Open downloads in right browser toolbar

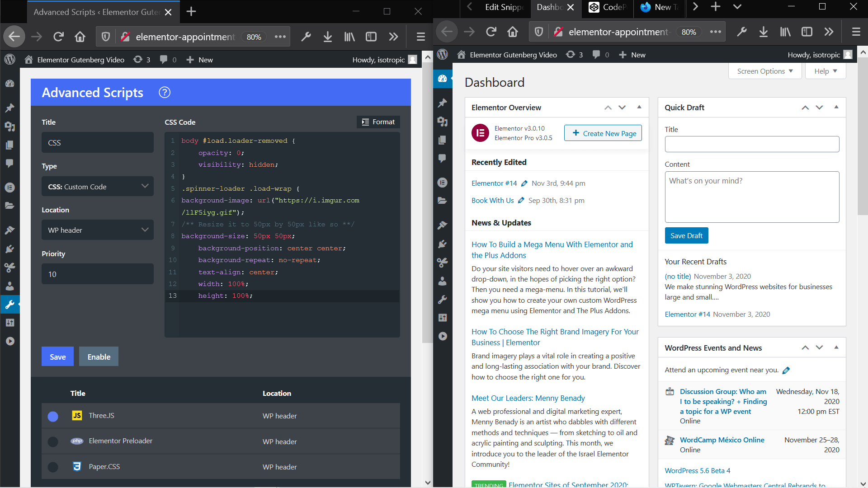click(x=764, y=32)
